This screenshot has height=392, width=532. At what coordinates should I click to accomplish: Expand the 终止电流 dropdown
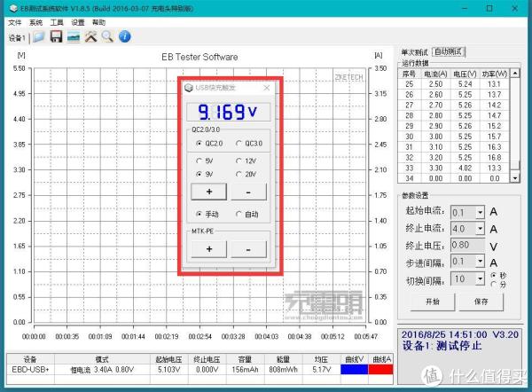(x=480, y=229)
